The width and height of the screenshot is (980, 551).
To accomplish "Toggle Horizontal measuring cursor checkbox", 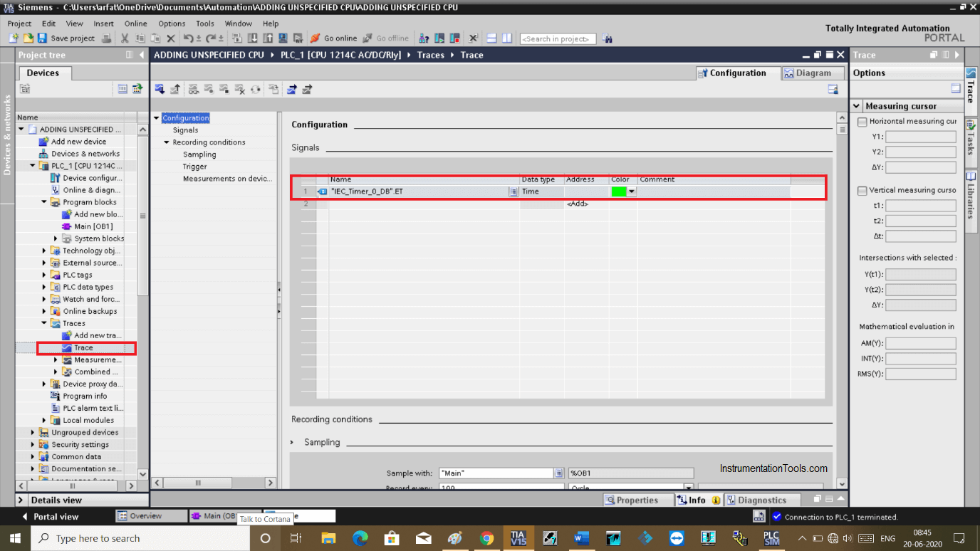I will coord(862,122).
